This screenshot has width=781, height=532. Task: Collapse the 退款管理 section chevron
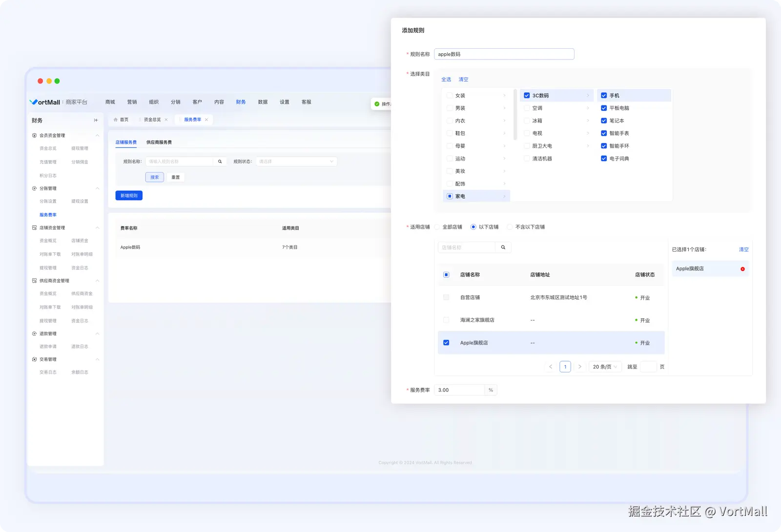[97, 334]
